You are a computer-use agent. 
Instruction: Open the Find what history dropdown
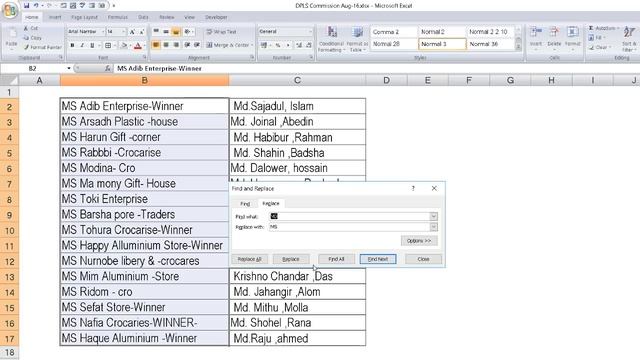click(433, 216)
